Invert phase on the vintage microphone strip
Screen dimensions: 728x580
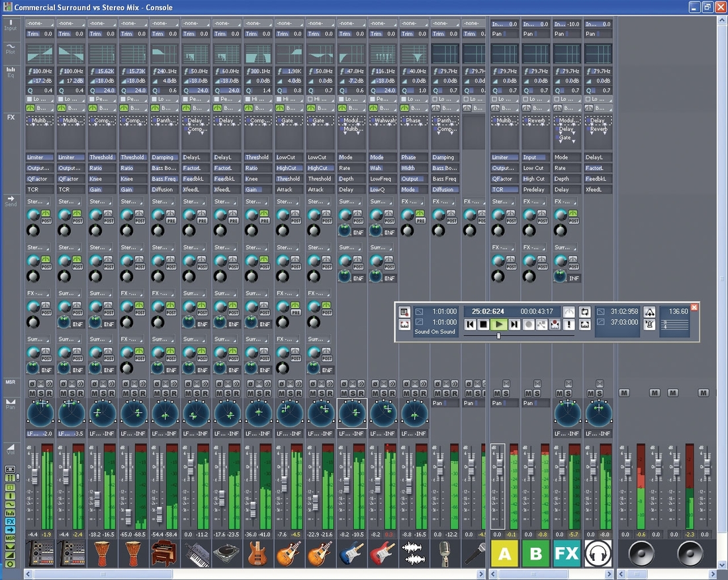pos(437,384)
